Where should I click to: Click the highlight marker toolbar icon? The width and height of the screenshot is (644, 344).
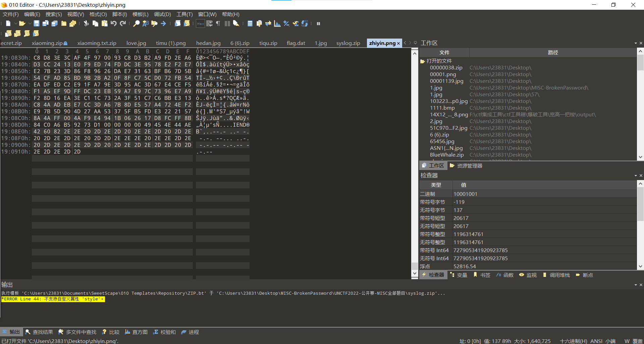click(236, 23)
